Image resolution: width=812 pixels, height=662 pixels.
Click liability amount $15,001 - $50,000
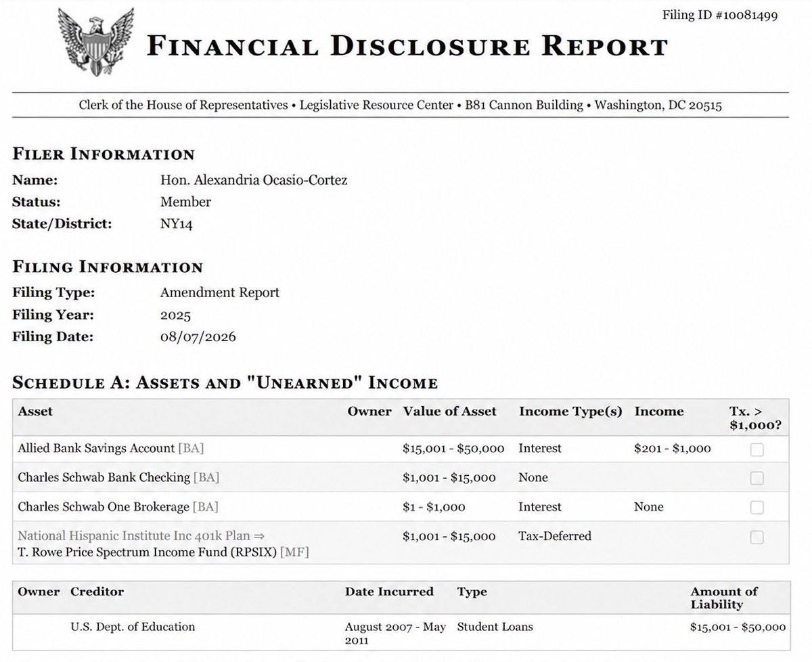click(738, 627)
